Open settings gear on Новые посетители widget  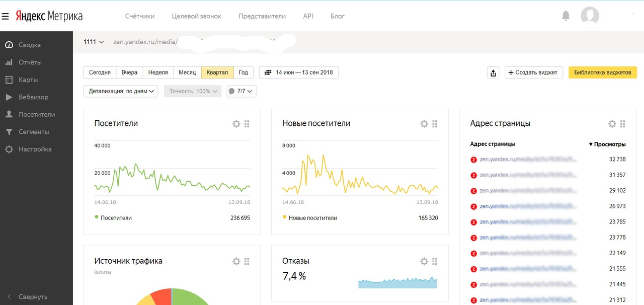pos(424,124)
